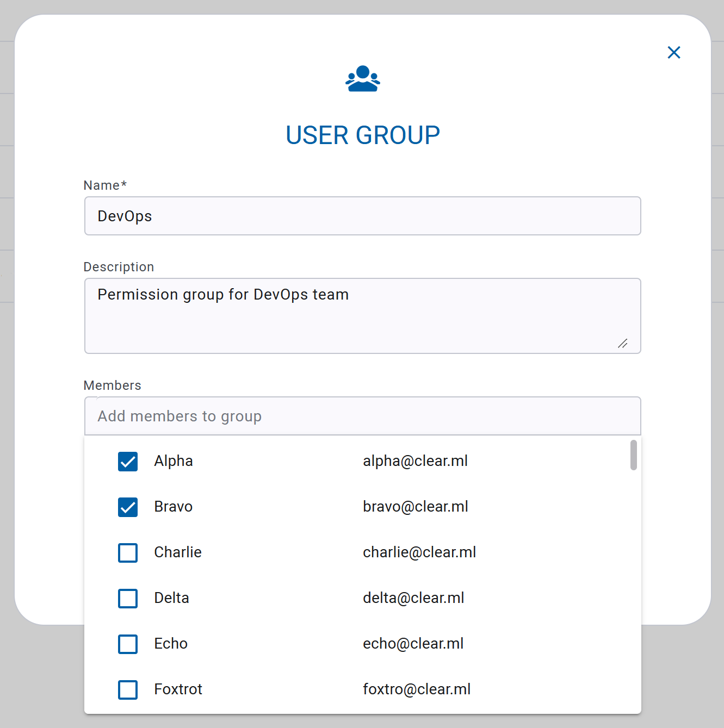Select the email foxtro@clear.ml
This screenshot has width=724, height=728.
pyautogui.click(x=417, y=689)
